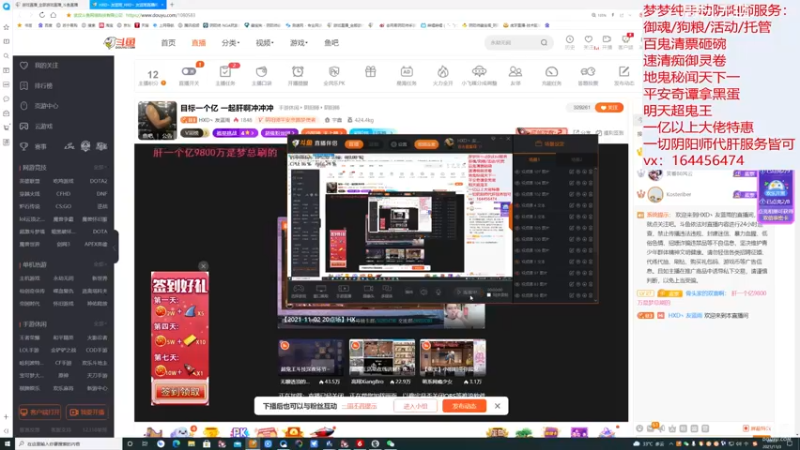This screenshot has height=450, width=800.
Task: Close the 签到好礼 popup
Action: coord(203,266)
